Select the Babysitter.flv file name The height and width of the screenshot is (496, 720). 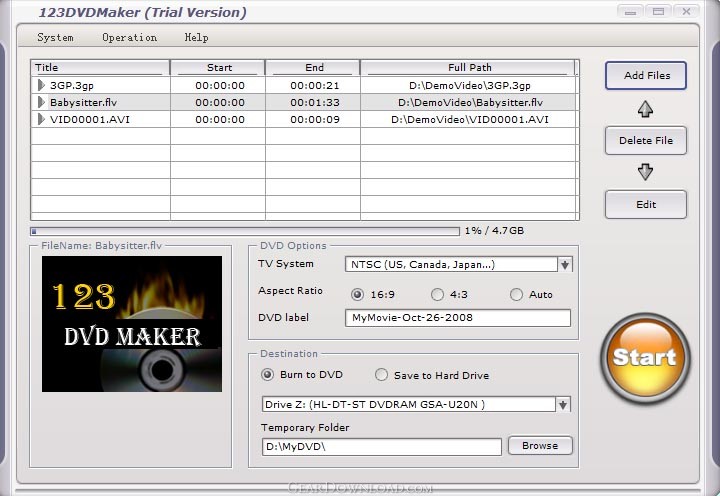pyautogui.click(x=84, y=102)
